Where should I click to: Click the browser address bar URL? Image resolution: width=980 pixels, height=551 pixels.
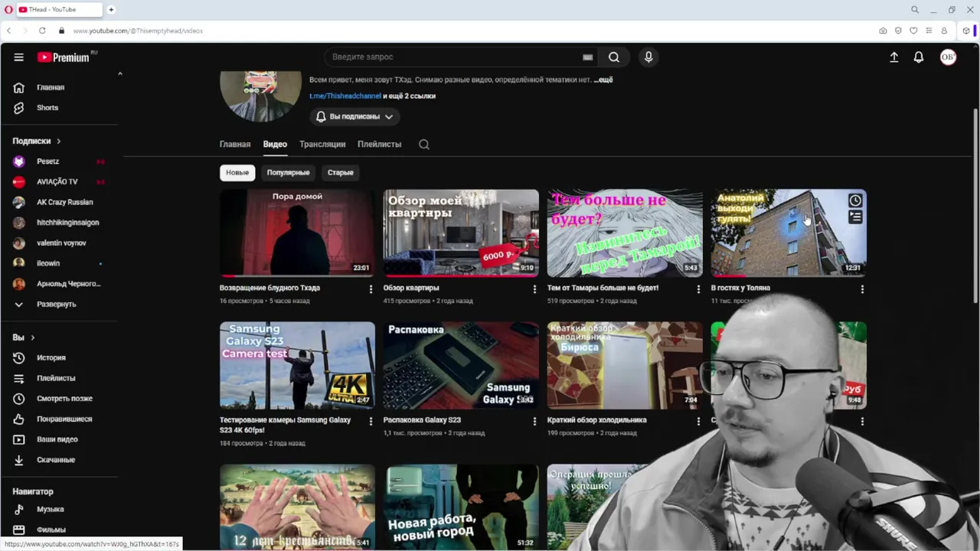click(138, 31)
